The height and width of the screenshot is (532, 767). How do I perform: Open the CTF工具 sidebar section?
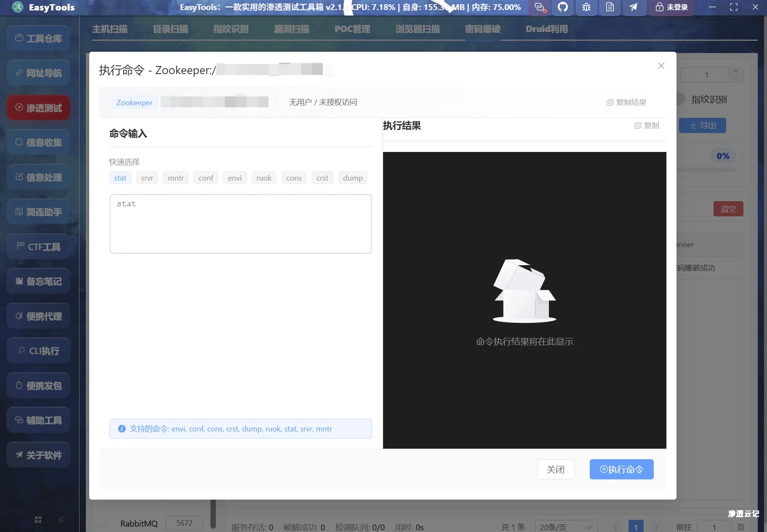38,247
